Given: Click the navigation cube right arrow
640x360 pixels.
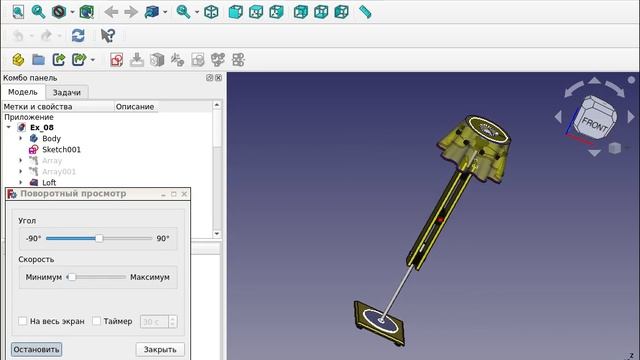Looking at the screenshot, I should [631, 117].
